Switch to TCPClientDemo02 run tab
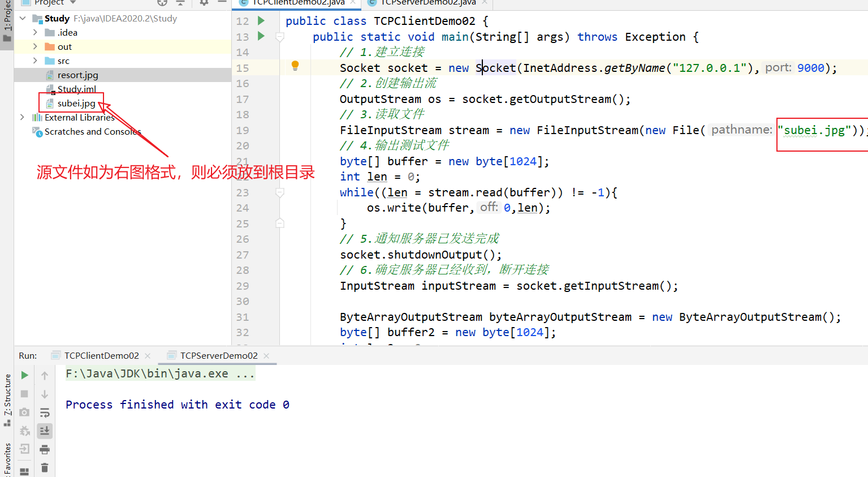868x477 pixels. click(x=101, y=355)
